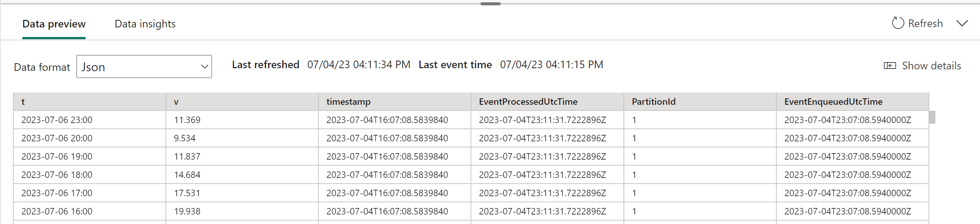Click the PartitionId column header

(654, 102)
